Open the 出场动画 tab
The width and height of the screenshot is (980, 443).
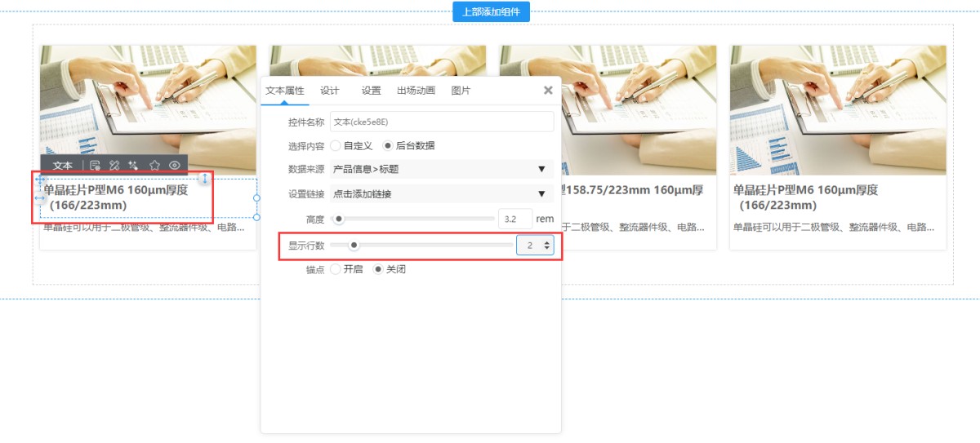pos(416,91)
